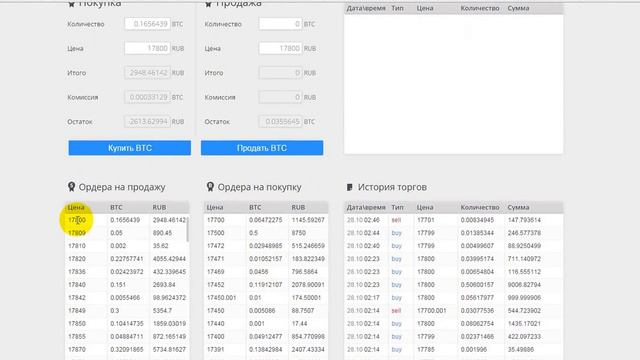The image size is (640, 360).
Task: Focus the sell Количество field showing 0
Action: (280, 24)
